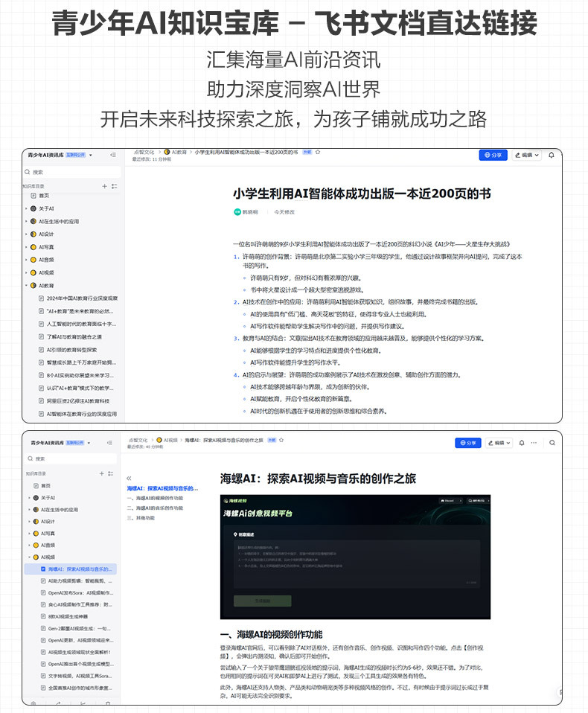This screenshot has height=713, width=588.
Task: Expand AI在生活中的应用 node in 小学生 window sidebar
Action: [26, 222]
